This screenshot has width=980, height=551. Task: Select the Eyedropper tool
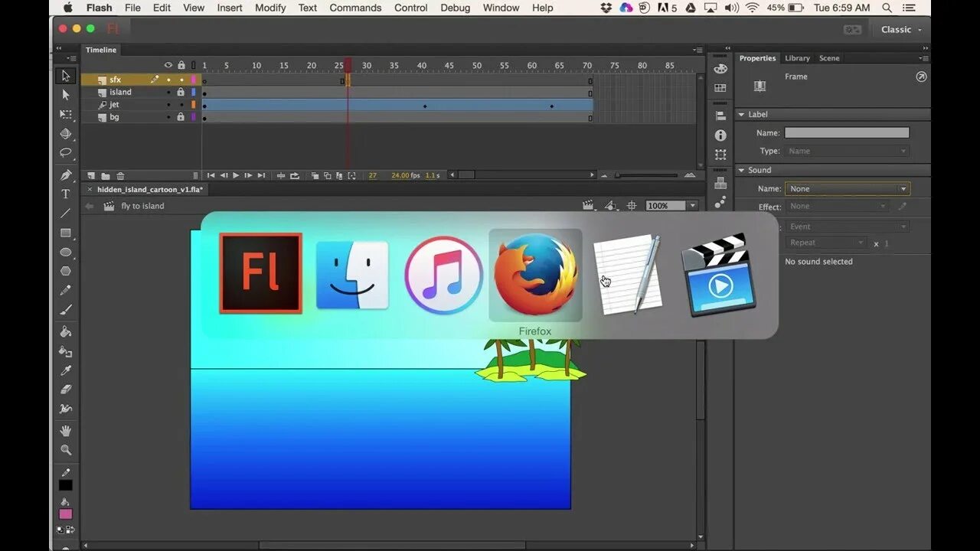coord(66,370)
